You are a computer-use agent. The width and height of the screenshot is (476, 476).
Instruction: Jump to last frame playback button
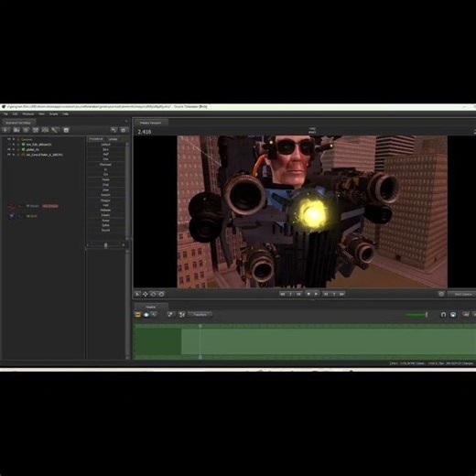tap(341, 294)
